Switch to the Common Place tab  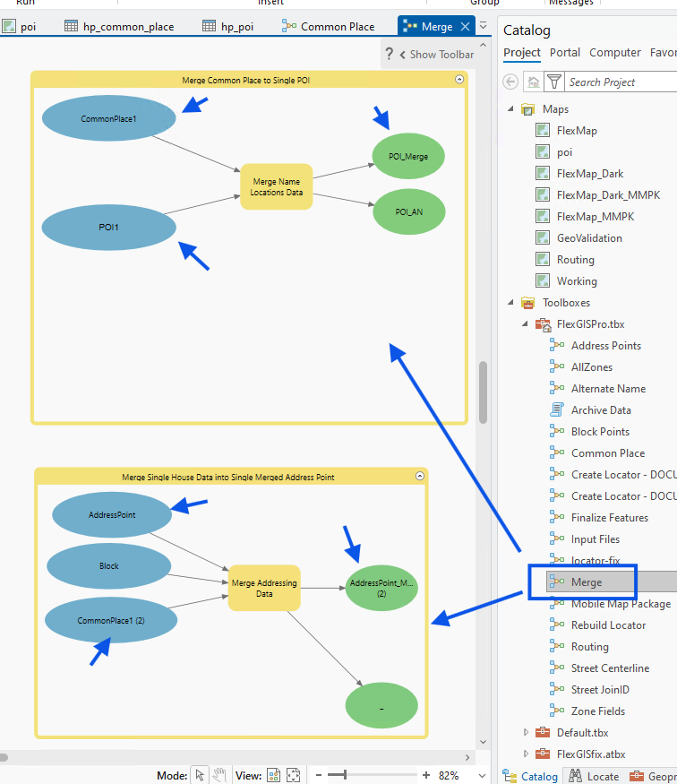tap(329, 26)
